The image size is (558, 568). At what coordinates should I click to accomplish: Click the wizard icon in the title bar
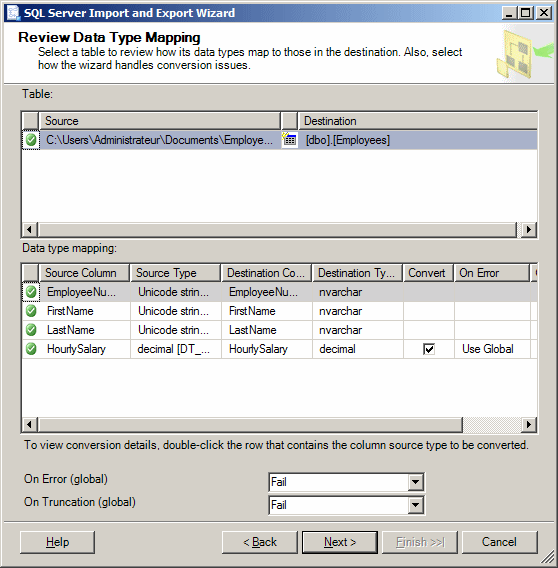(x=13, y=13)
